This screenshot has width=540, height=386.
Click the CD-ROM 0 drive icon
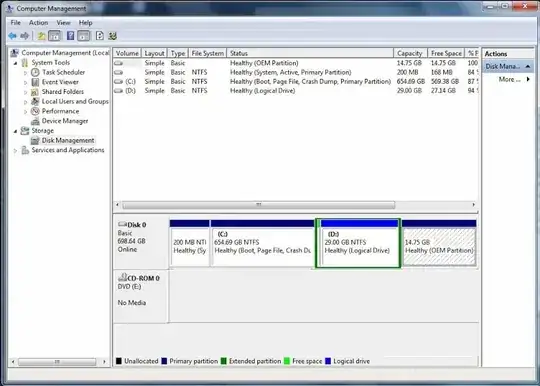coord(122,277)
